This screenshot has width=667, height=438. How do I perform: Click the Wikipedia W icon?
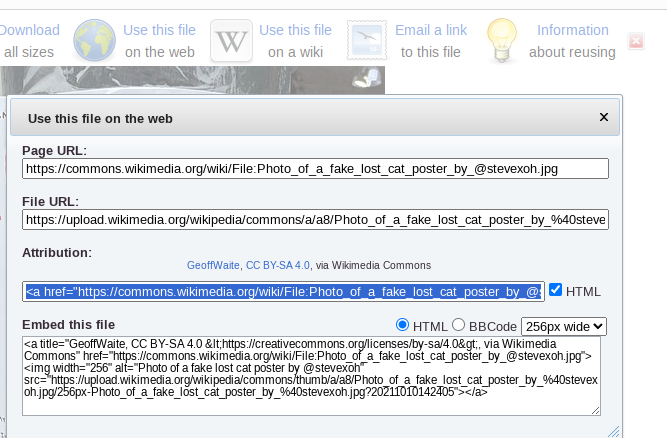point(231,41)
